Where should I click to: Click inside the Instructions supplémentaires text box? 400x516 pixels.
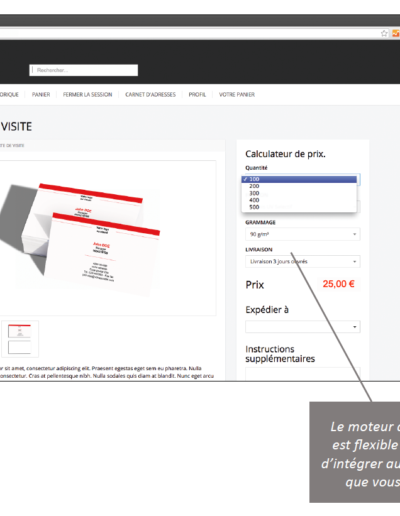pyautogui.click(x=303, y=374)
